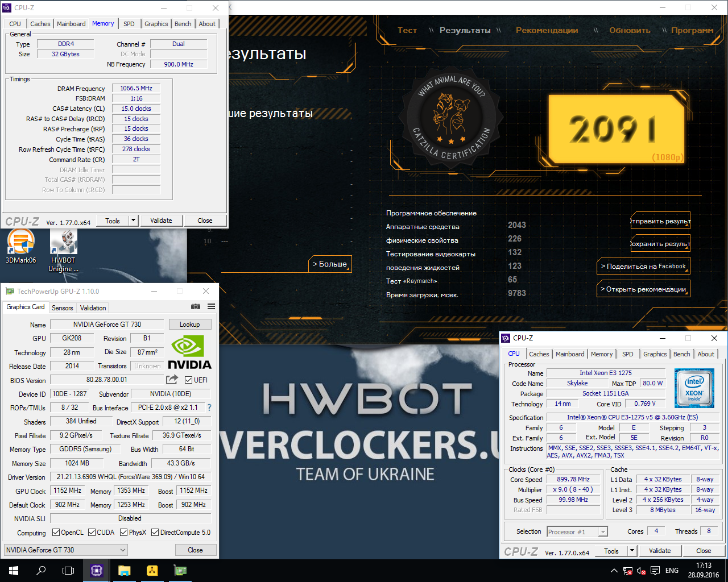Viewport: 728px width, 582px height.
Task: Select the Обновить tab in Catzilla
Action: pyautogui.click(x=630, y=30)
